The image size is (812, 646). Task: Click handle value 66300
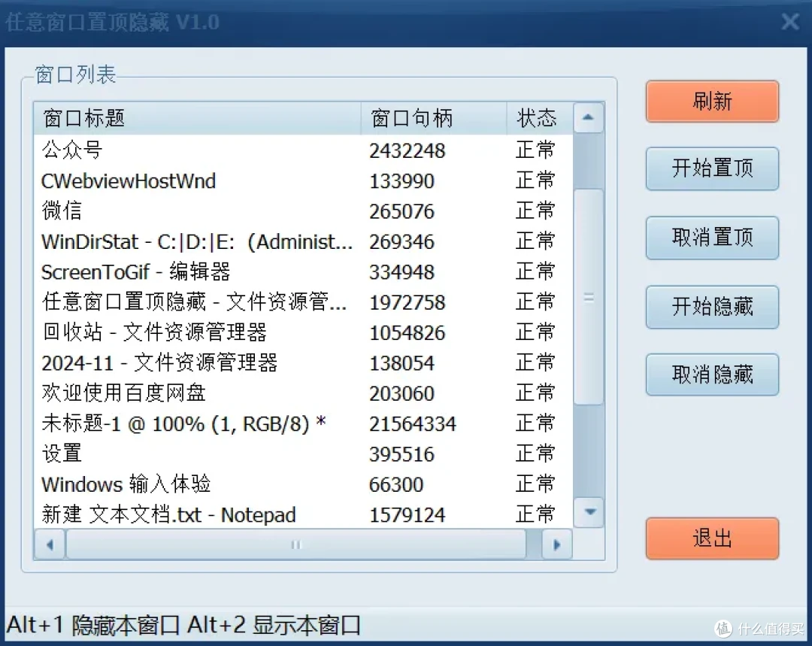(x=396, y=484)
